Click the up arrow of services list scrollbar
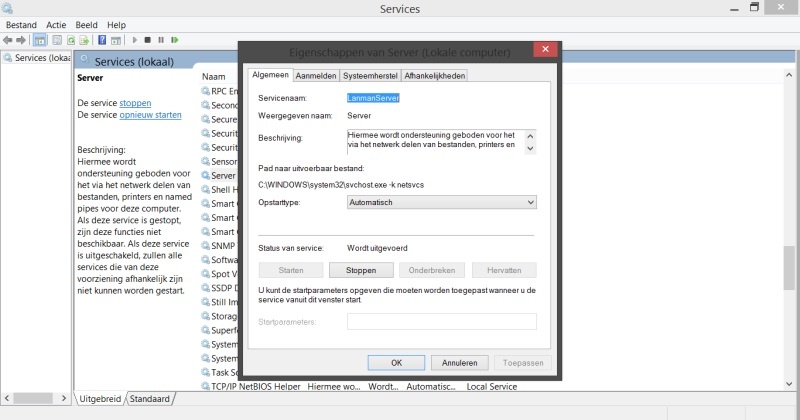Screen dimensions: 800x420 click(789, 75)
